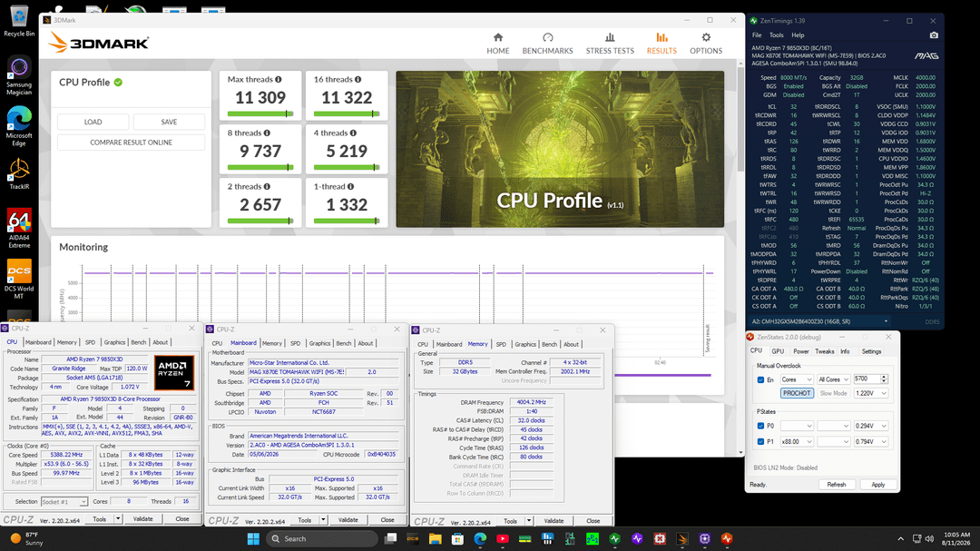980x551 pixels.
Task: Open the ZenTimings DIMM module selector dropdown
Action: pos(820,321)
